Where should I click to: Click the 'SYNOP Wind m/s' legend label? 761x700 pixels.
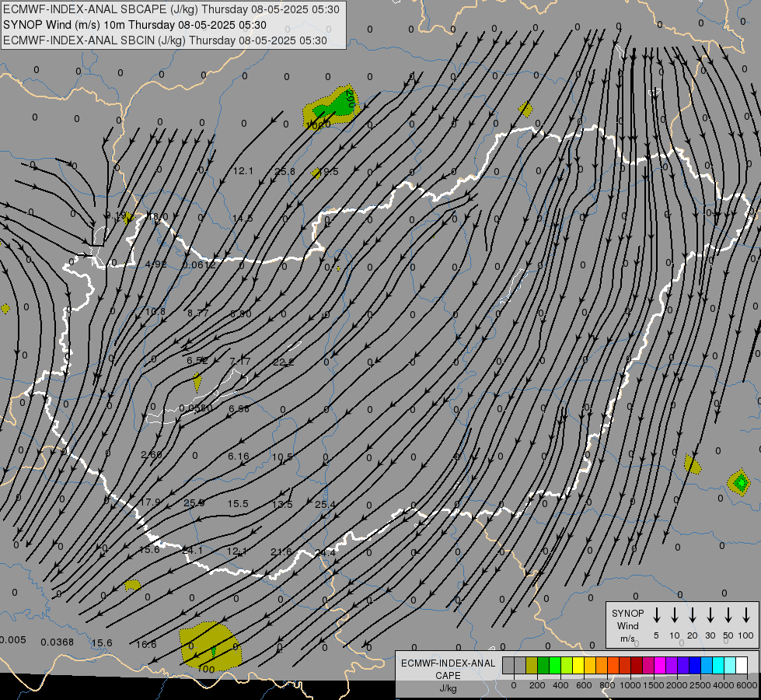627,625
